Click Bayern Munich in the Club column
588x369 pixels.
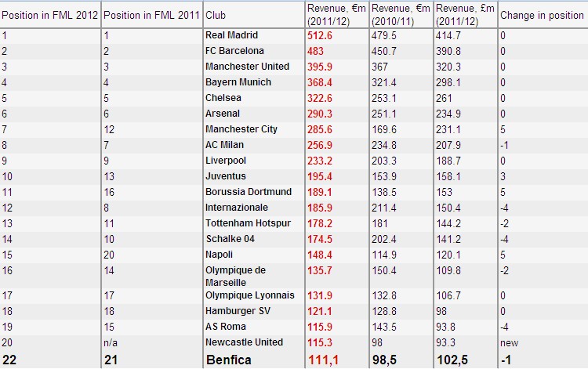238,82
